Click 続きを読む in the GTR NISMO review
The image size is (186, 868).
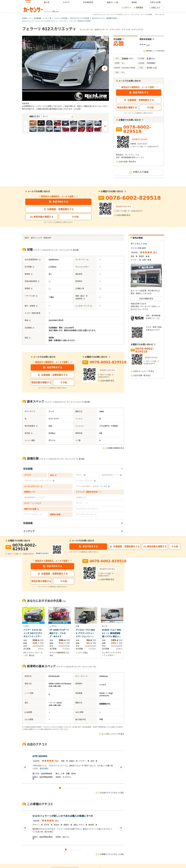[x=44, y=769]
